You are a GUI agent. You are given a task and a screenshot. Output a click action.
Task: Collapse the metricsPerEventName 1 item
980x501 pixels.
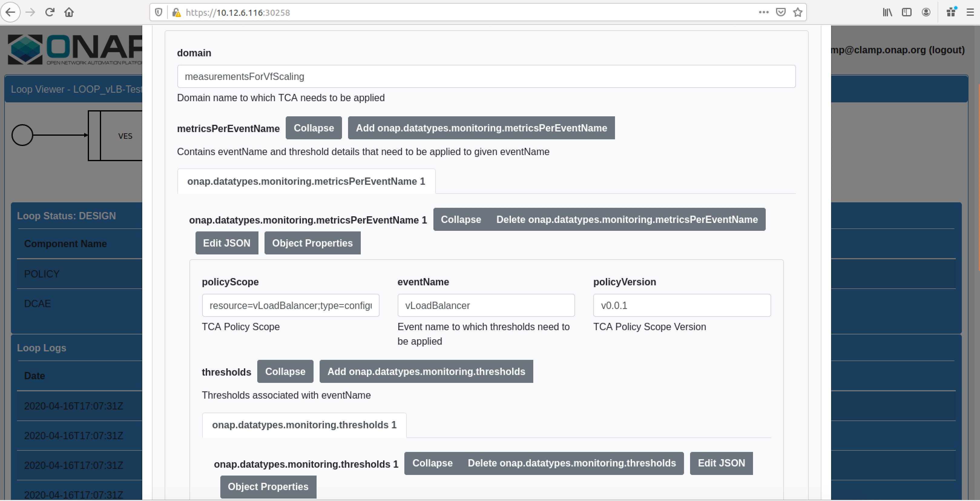461,219
